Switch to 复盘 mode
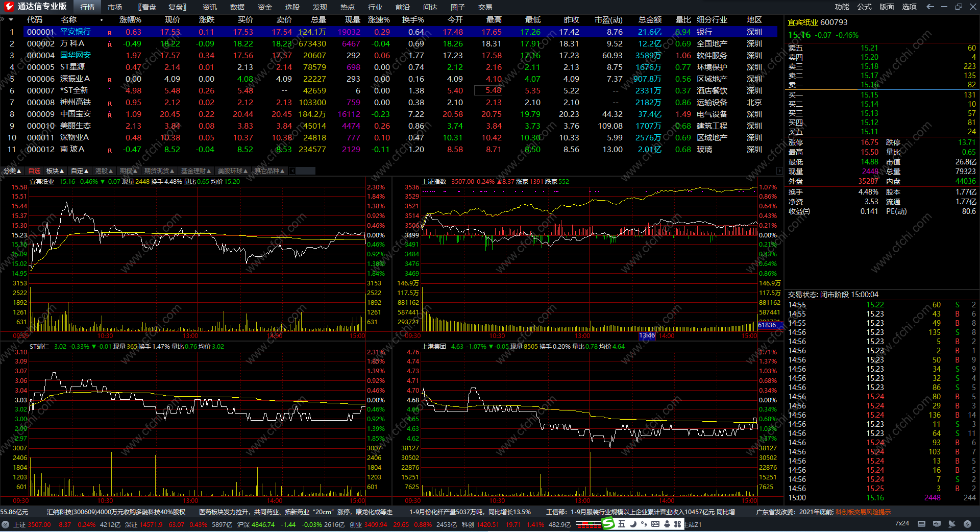Screen dimensions: 980x532 tap(178, 7)
